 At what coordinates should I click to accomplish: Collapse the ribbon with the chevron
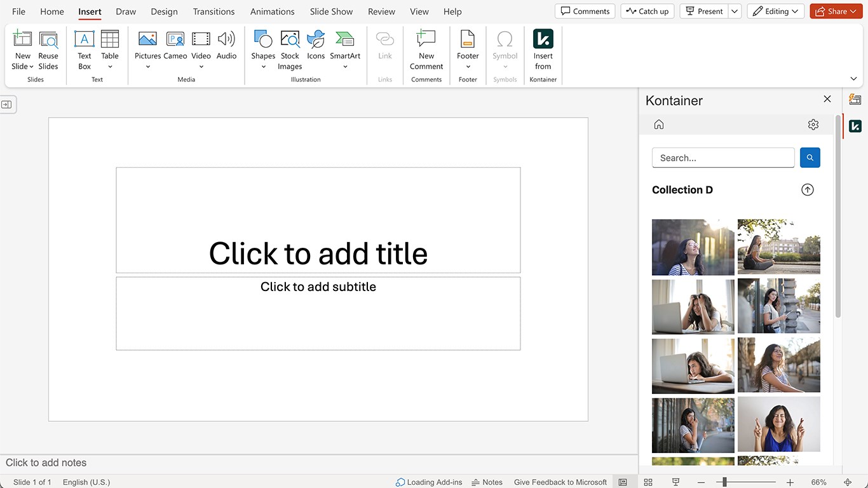point(853,79)
